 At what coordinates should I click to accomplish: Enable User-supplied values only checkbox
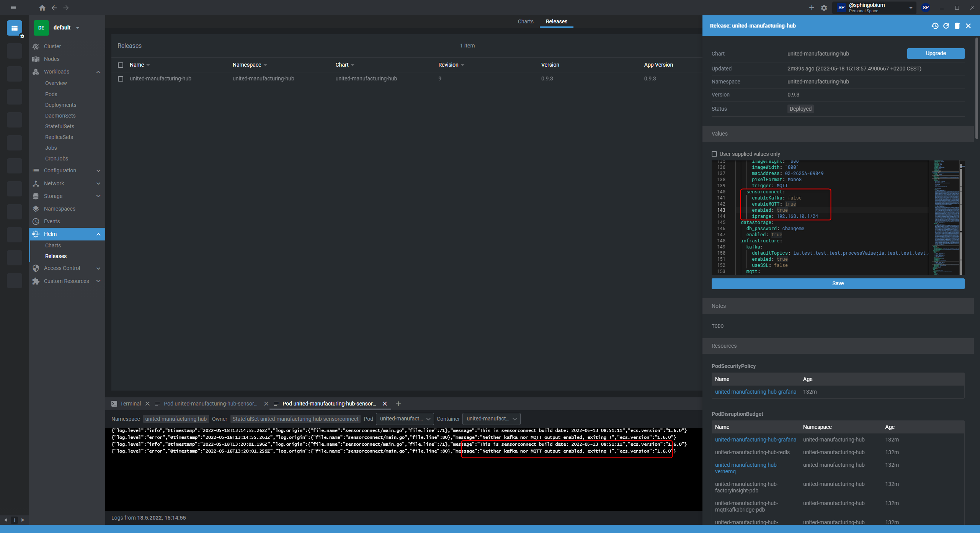pos(714,154)
